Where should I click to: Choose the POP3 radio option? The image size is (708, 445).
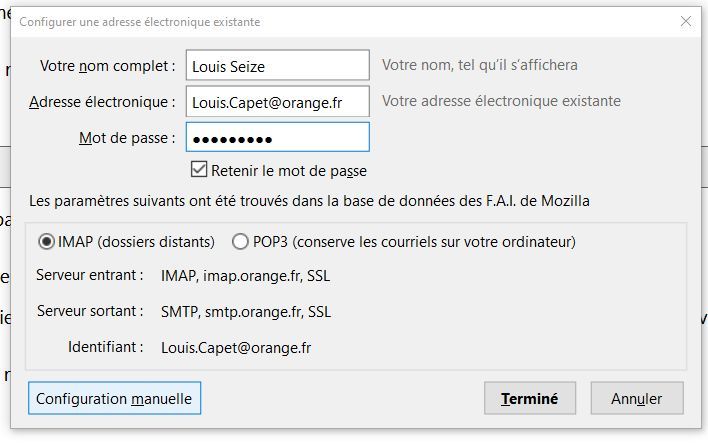[240, 242]
